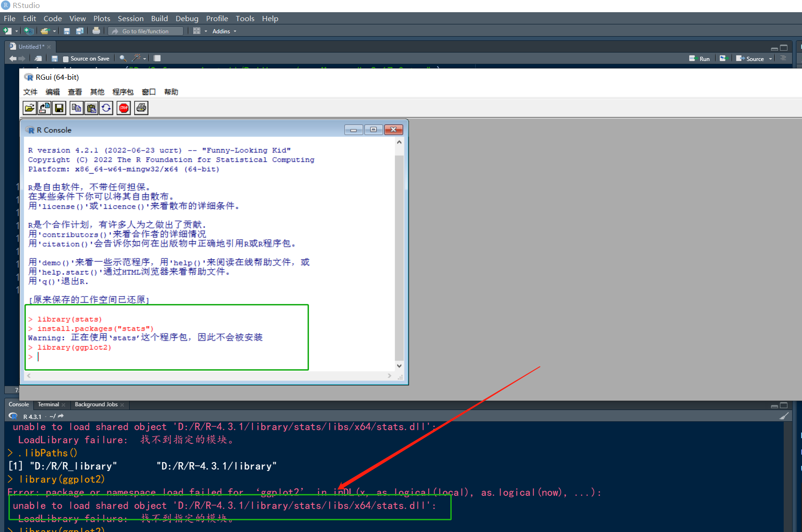Show the source in a new window

38,59
